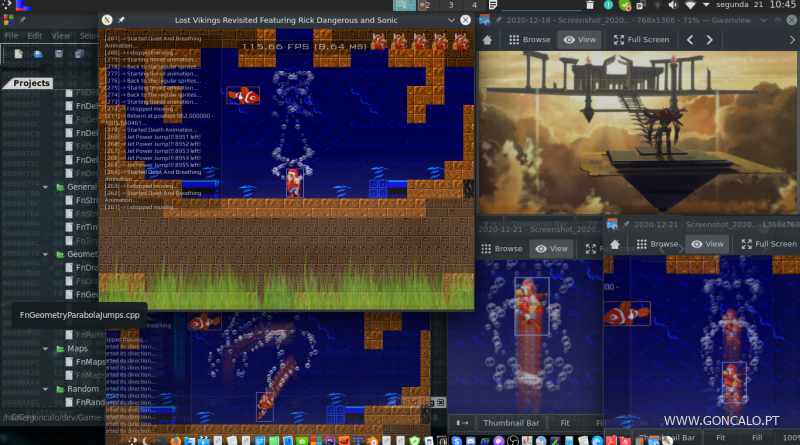Click the Lost Vikings window app icon
This screenshot has height=445, width=800.
point(107,20)
